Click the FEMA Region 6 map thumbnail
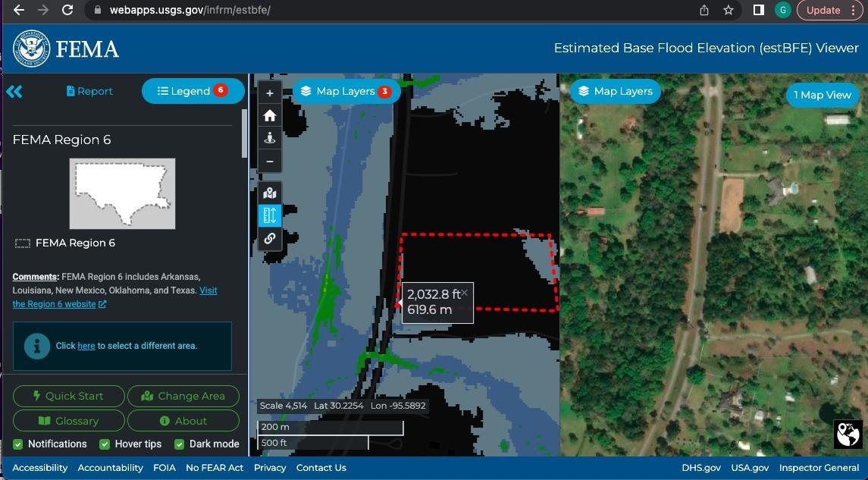868x480 pixels. tap(122, 193)
